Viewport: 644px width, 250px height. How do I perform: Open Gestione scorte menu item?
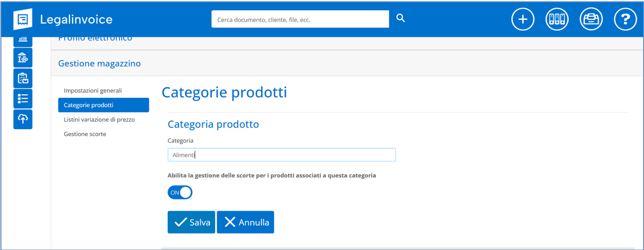point(85,134)
